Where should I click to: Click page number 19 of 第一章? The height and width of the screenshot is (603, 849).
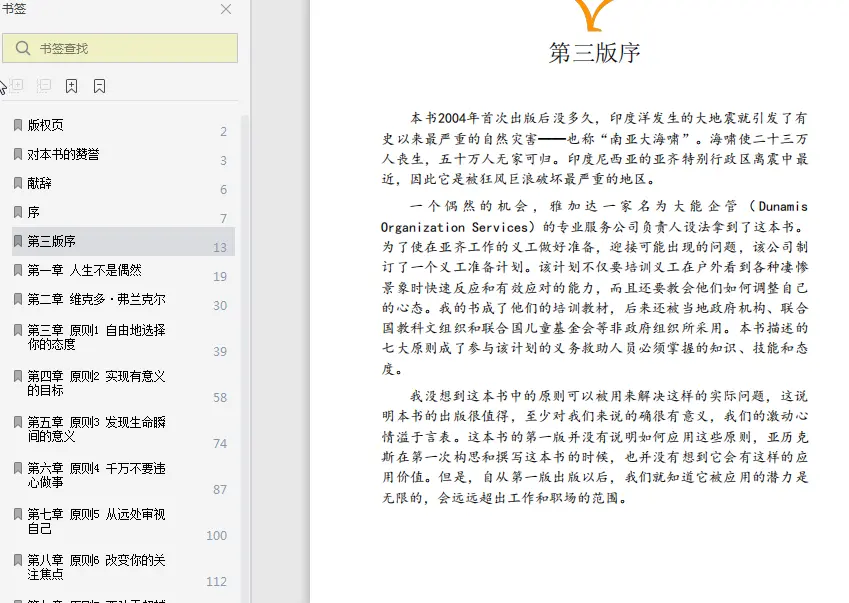(x=220, y=277)
